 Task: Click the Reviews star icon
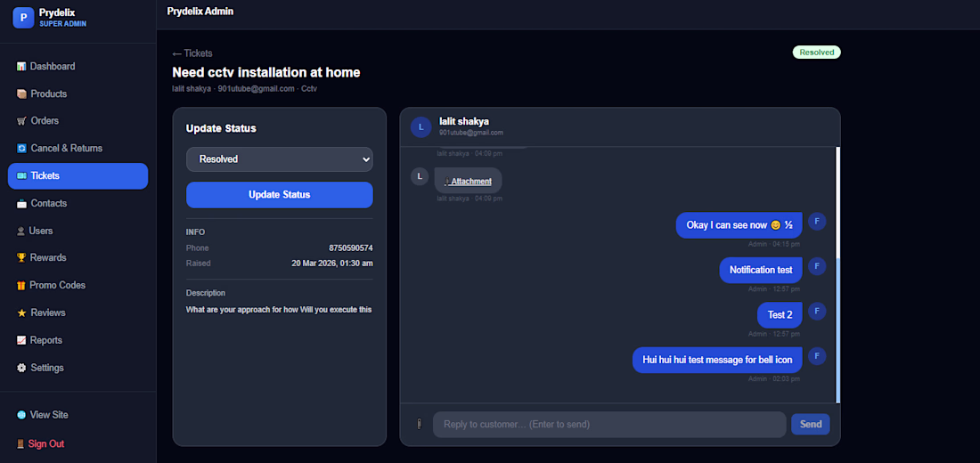pyautogui.click(x=21, y=313)
